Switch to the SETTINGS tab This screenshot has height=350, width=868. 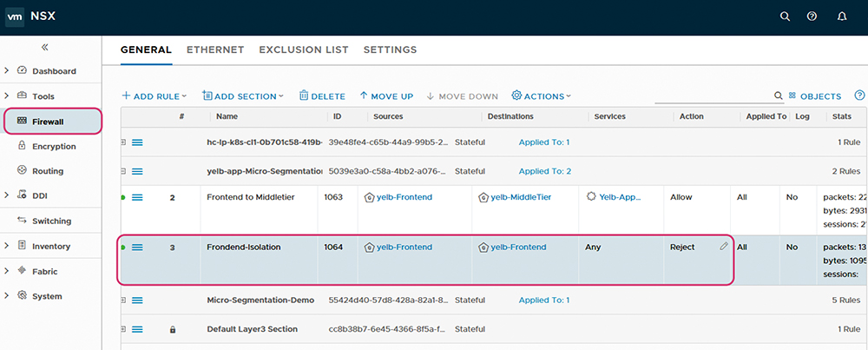pyautogui.click(x=391, y=50)
